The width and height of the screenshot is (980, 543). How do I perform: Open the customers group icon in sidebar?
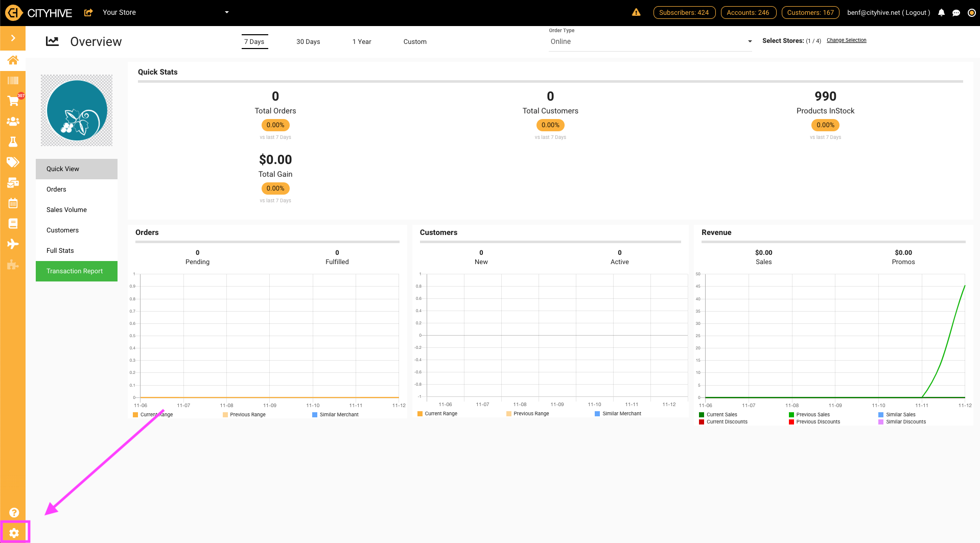point(13,121)
